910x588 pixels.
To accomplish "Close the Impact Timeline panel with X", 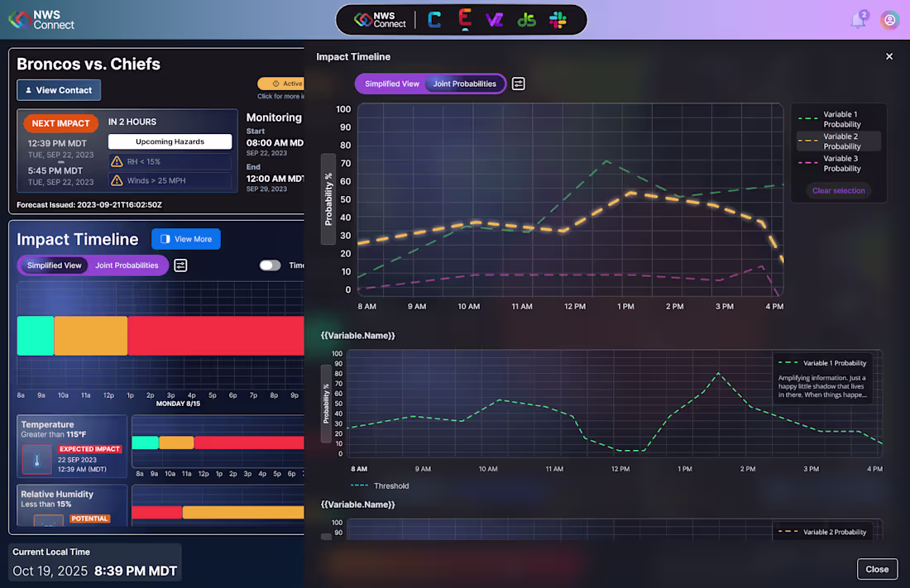I will tap(889, 56).
